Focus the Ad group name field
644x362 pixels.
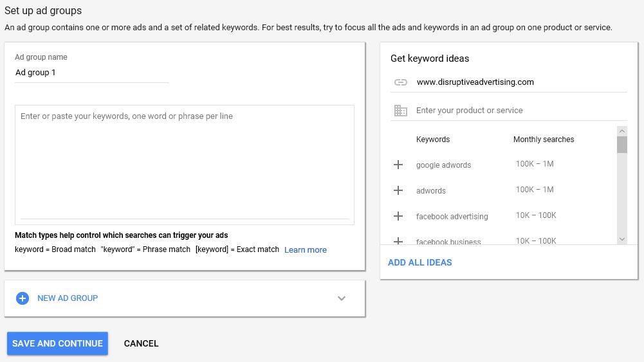tap(91, 73)
